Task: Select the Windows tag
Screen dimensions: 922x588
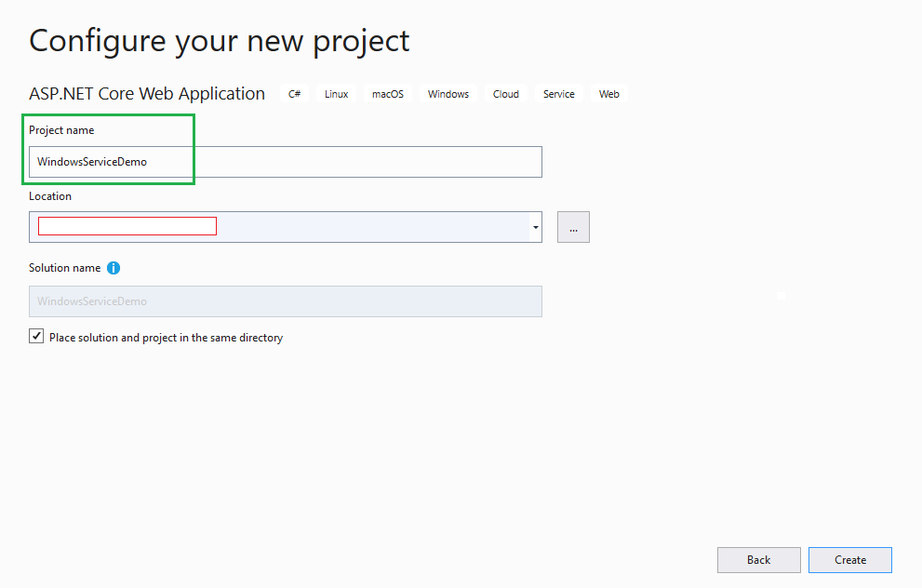Action: pyautogui.click(x=448, y=94)
